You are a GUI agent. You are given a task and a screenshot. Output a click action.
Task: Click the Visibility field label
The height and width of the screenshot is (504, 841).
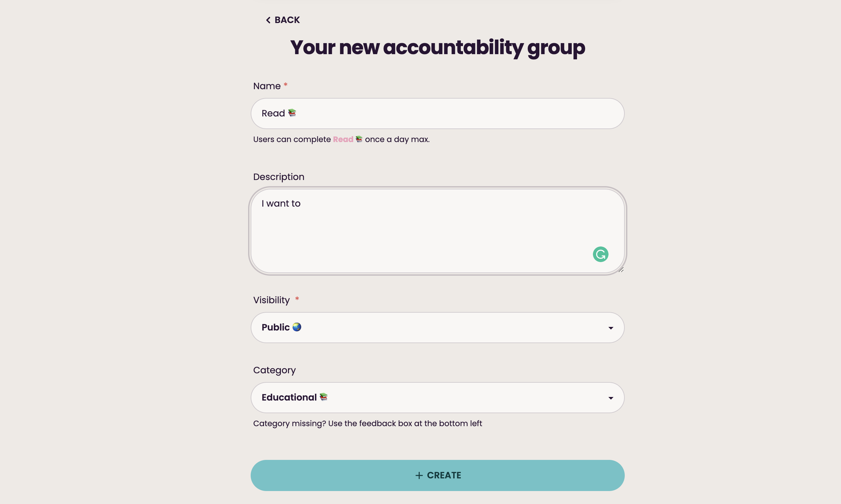pyautogui.click(x=271, y=300)
